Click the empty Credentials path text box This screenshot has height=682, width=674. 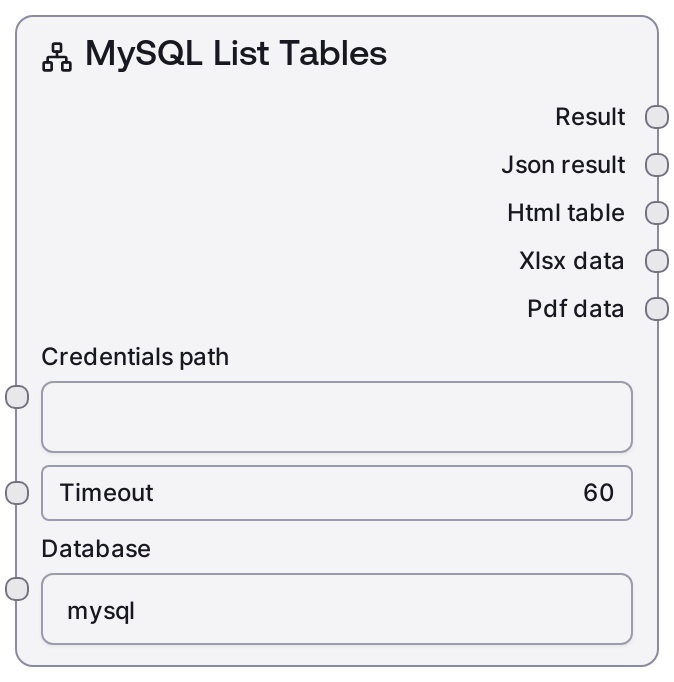[336, 417]
